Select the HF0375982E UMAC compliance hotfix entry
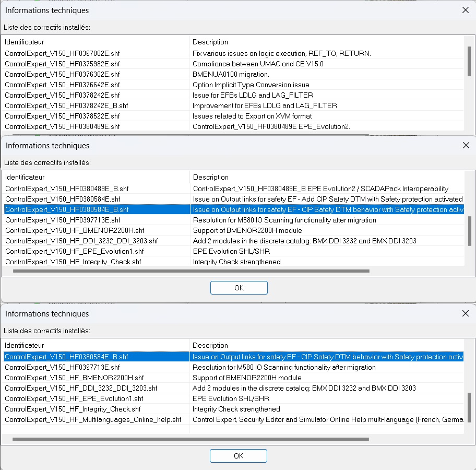Screen dimensions: 476x470 [x=63, y=64]
